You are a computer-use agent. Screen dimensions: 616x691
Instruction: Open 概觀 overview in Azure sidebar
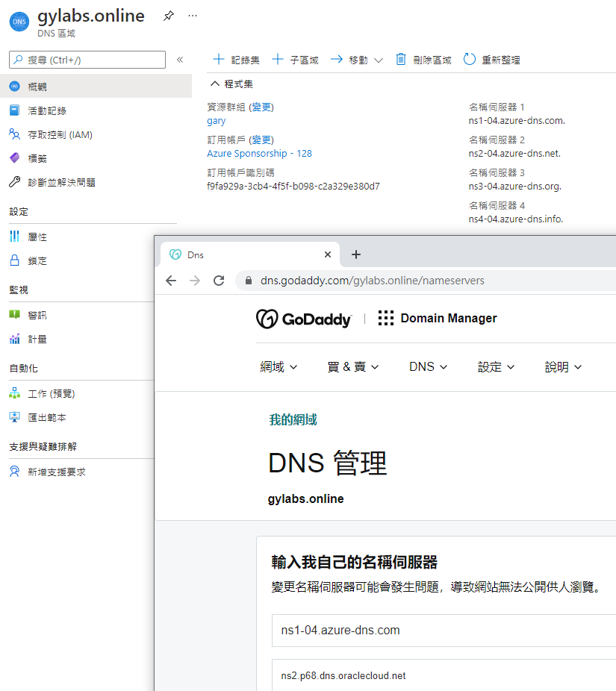pyautogui.click(x=96, y=87)
